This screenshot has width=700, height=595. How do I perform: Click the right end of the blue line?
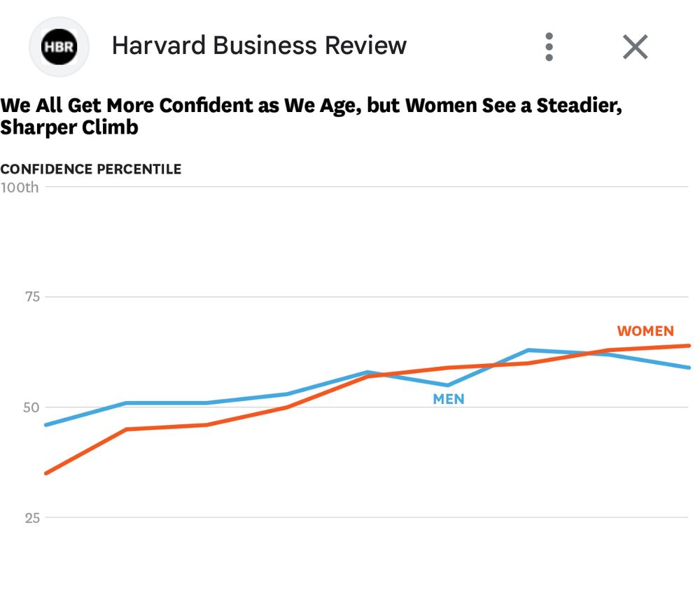coord(688,367)
